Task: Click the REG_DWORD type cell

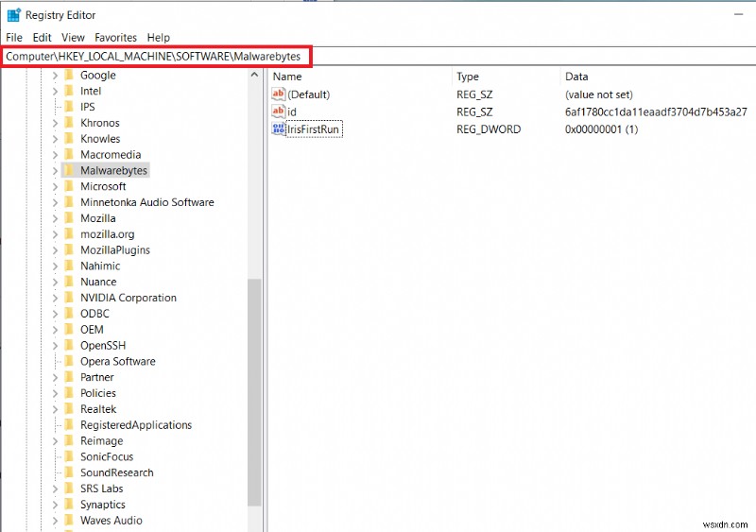Action: [x=489, y=129]
